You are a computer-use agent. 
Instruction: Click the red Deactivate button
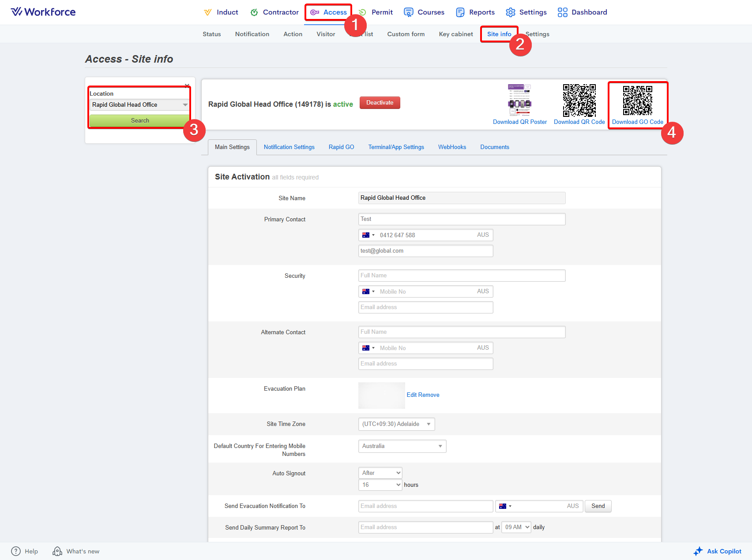pyautogui.click(x=380, y=103)
